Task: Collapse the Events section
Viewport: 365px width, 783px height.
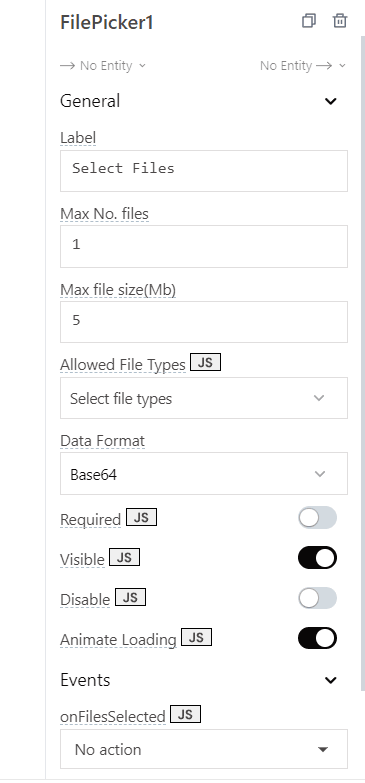Action: [331, 680]
